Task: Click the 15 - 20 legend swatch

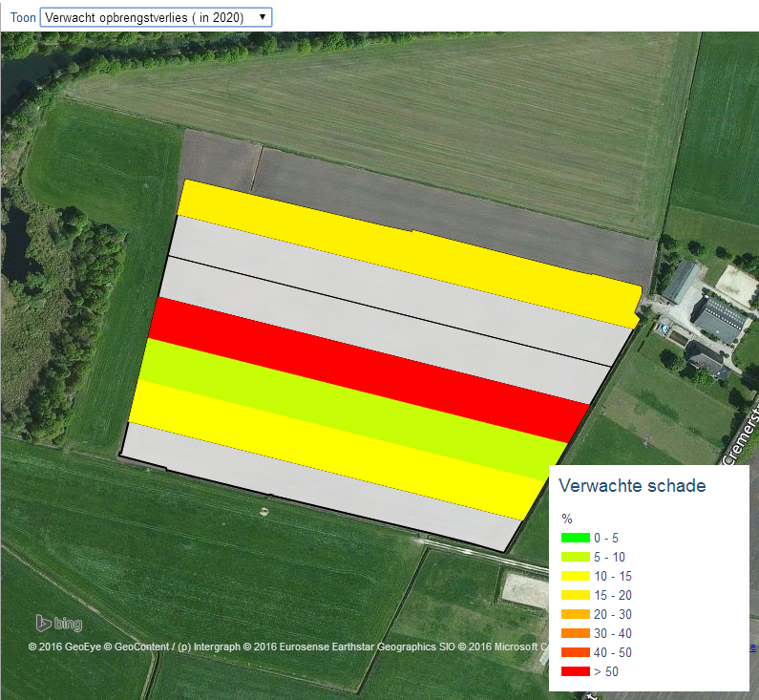Action: 575,596
